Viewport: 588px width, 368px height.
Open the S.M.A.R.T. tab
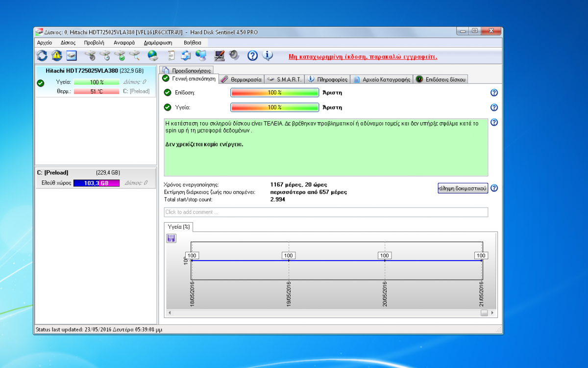[284, 79]
